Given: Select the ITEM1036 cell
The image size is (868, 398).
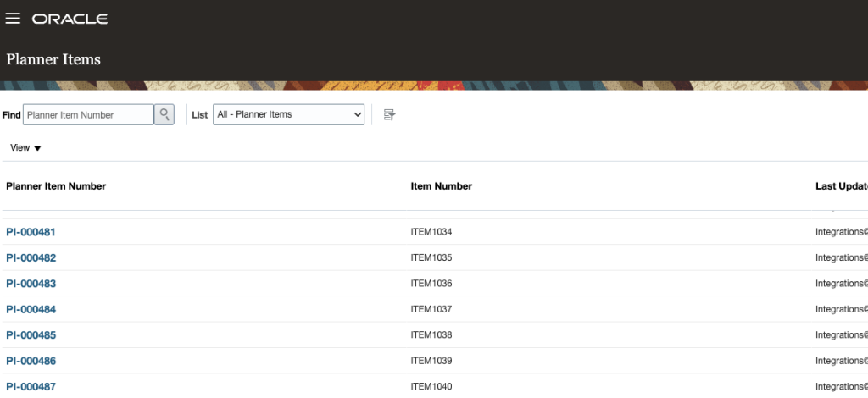Looking at the screenshot, I should pyautogui.click(x=431, y=284).
